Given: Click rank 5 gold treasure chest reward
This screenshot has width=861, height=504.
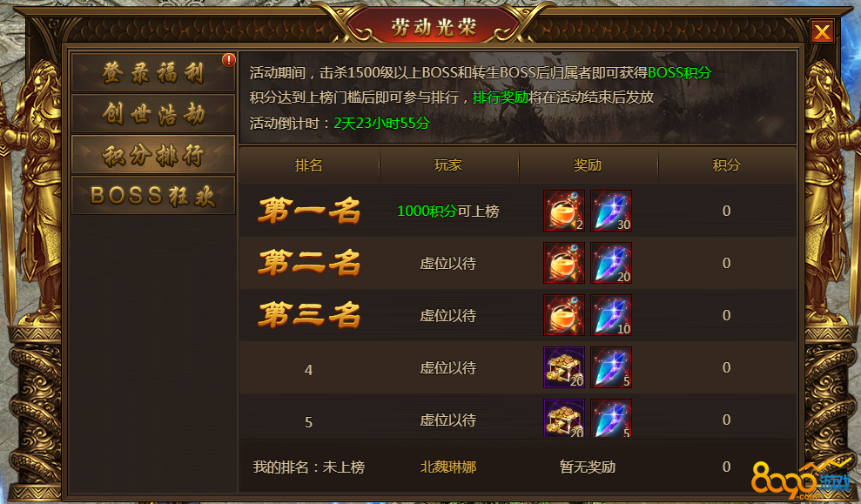Looking at the screenshot, I should pyautogui.click(x=564, y=418).
